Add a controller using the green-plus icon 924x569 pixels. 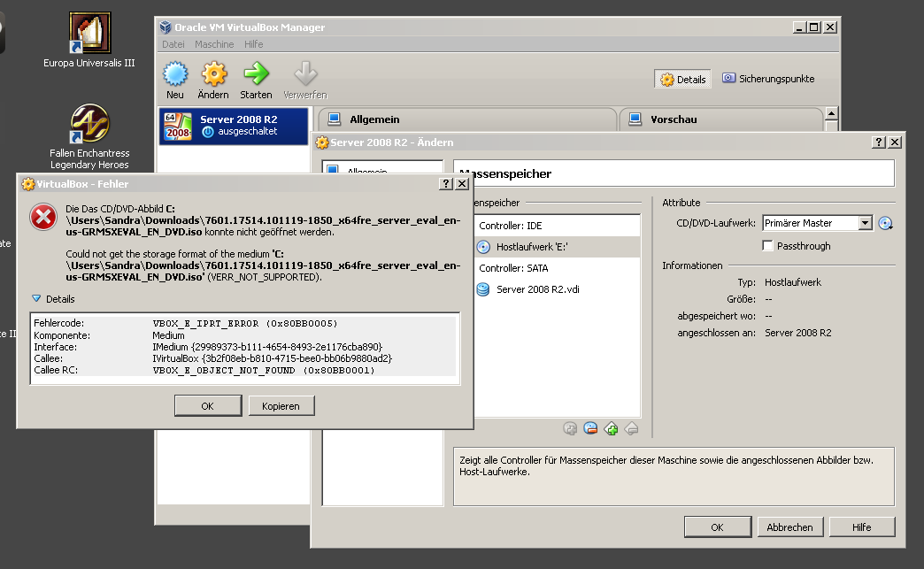pos(611,428)
